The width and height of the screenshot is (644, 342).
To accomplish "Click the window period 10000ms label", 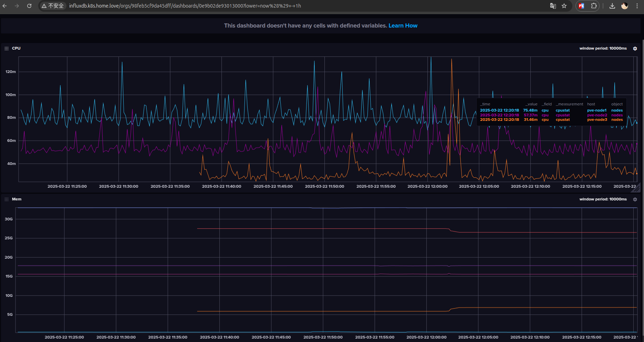I will pyautogui.click(x=603, y=48).
